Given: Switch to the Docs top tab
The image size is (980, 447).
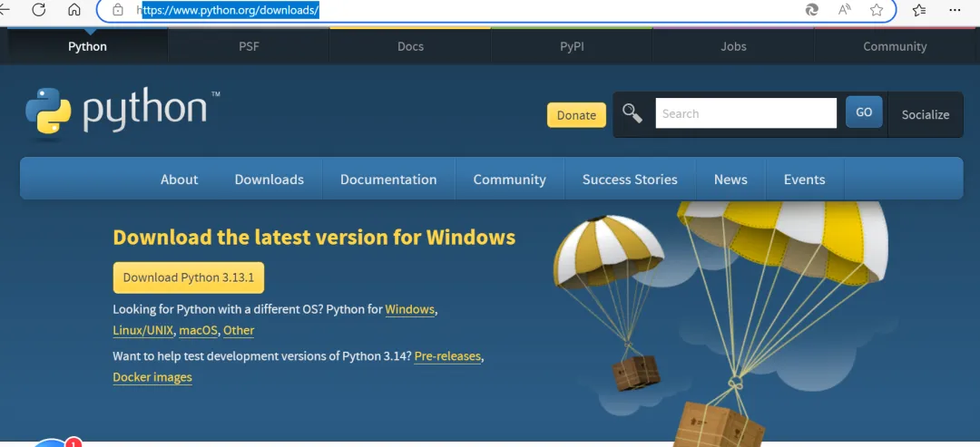Looking at the screenshot, I should click(410, 46).
